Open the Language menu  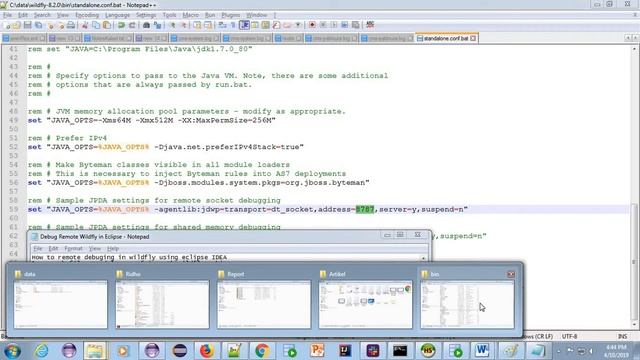click(117, 15)
